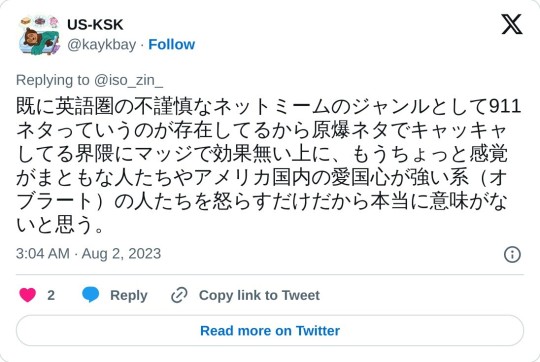Click the US-KSK display name
This screenshot has height=362, width=540.
95,25
